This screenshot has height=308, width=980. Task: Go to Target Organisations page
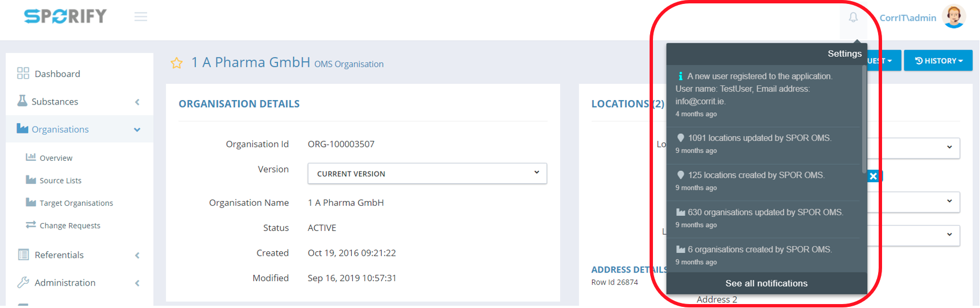click(x=76, y=203)
